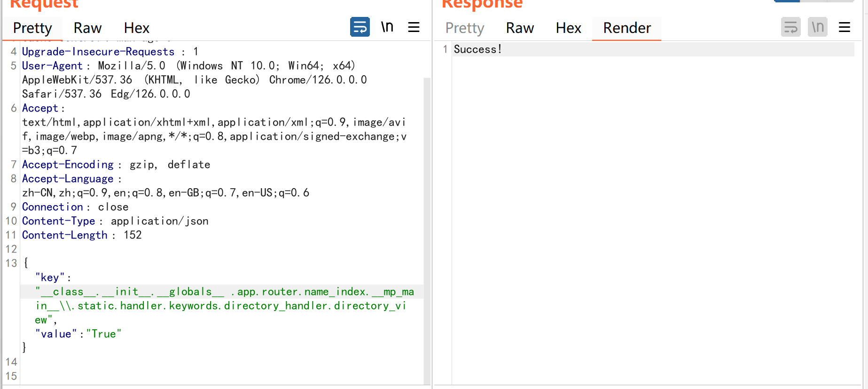Switch to Raw tab in Response panel
This screenshot has width=868, height=389.
coord(520,28)
